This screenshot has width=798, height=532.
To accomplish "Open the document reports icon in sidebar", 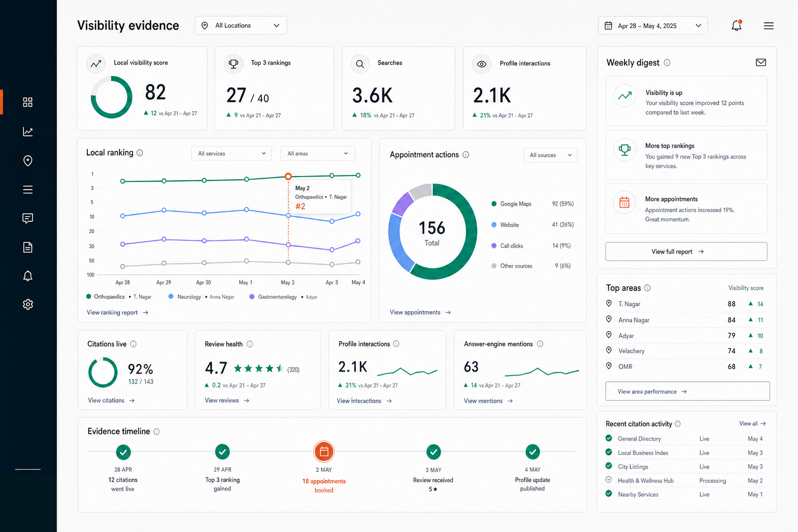I will (28, 247).
